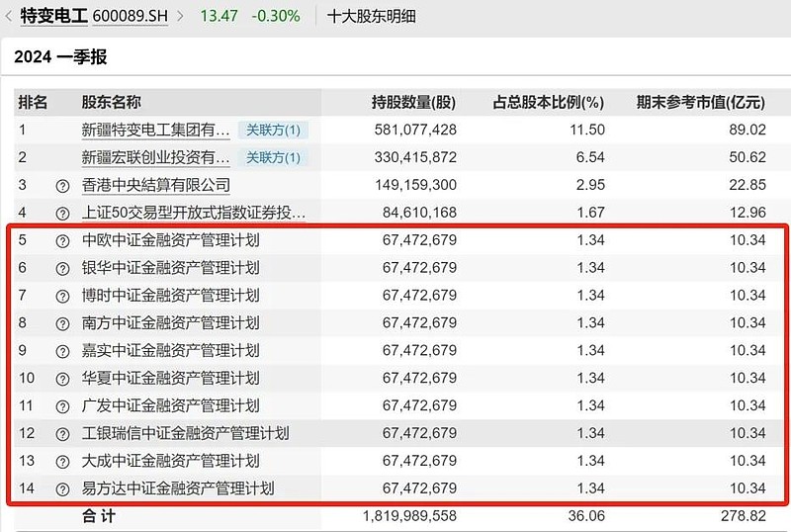Click market value 22.85
Viewport: 791px width, 532px height.
coord(747,185)
